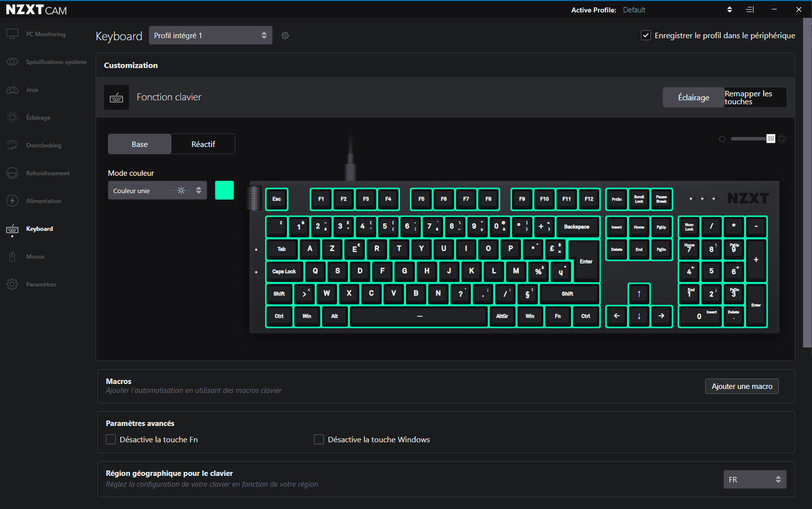Open the Refroidissement sidebar icon
Image resolution: width=812 pixels, height=509 pixels.
[x=12, y=173]
